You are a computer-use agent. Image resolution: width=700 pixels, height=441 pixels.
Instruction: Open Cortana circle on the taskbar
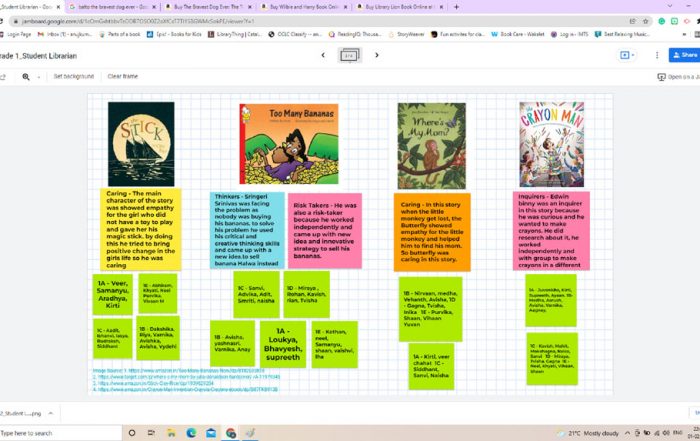coord(132,433)
